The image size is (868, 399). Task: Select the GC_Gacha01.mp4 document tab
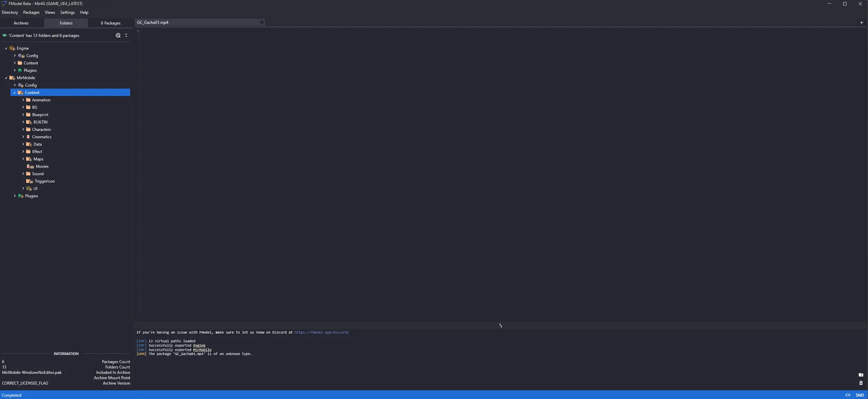pyautogui.click(x=200, y=23)
